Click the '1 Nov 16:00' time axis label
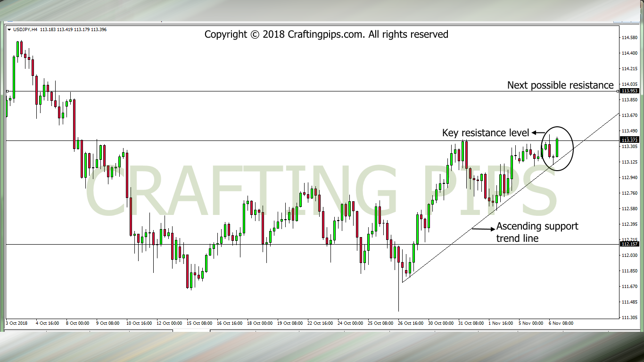 (x=500, y=323)
